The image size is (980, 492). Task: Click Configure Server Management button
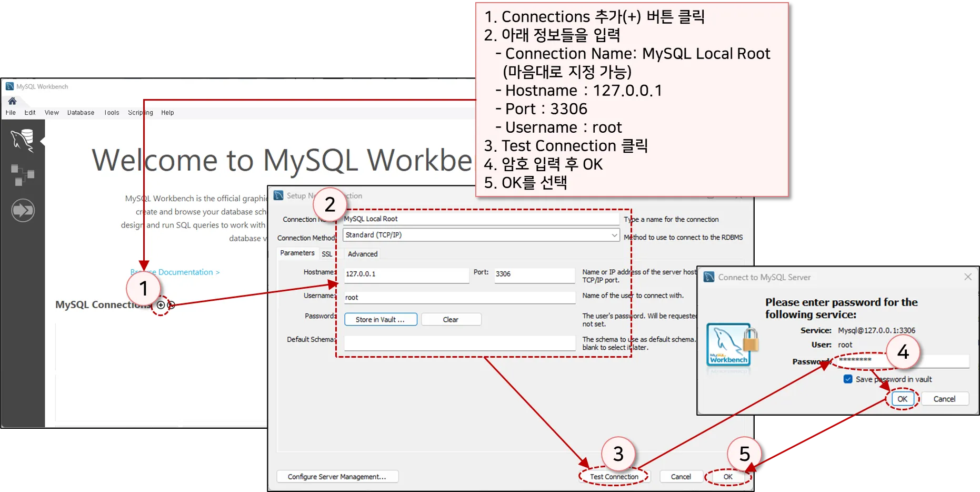point(337,477)
